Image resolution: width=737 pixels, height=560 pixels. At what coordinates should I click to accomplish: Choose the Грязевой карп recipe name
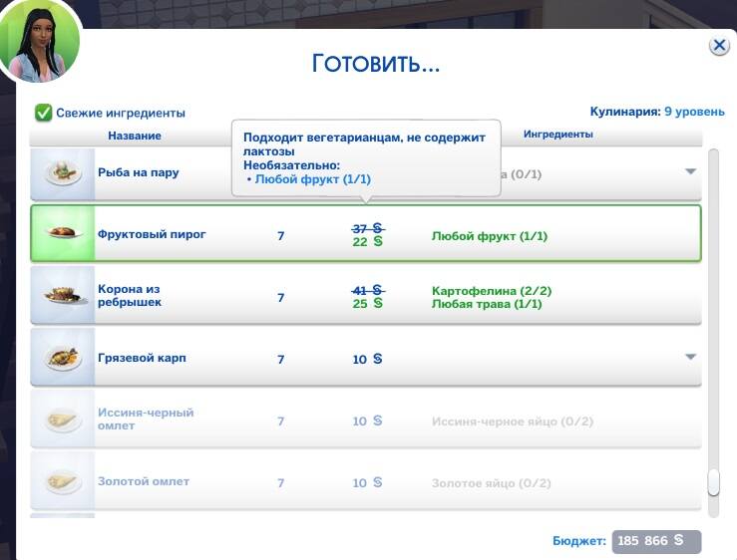[x=142, y=358]
